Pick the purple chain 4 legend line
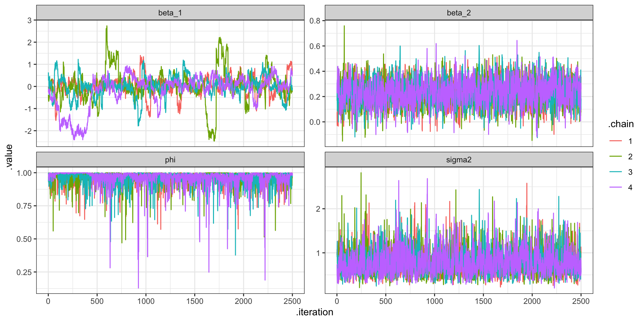 click(x=615, y=187)
